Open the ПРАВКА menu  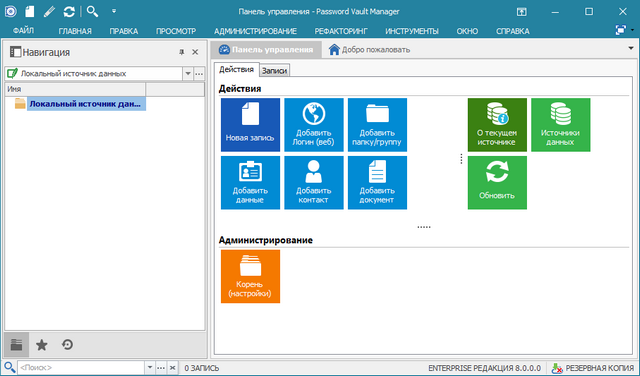[124, 31]
